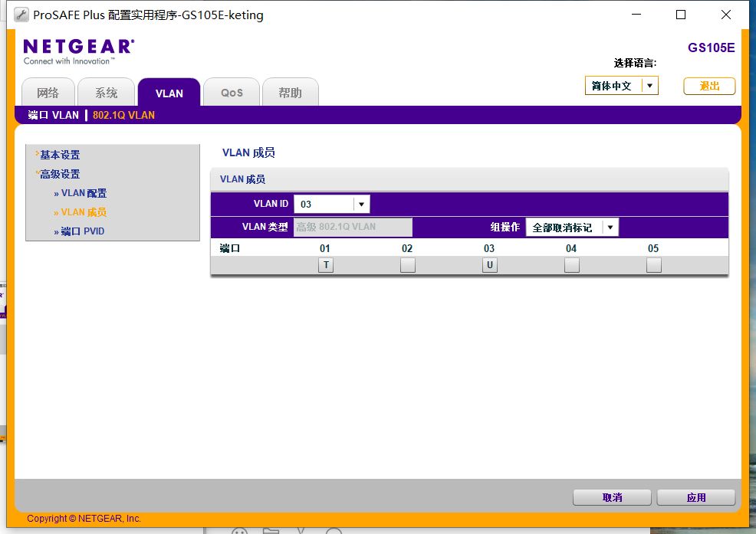756x534 pixels.
Task: Open the 帮助 tab
Action: tap(291, 93)
